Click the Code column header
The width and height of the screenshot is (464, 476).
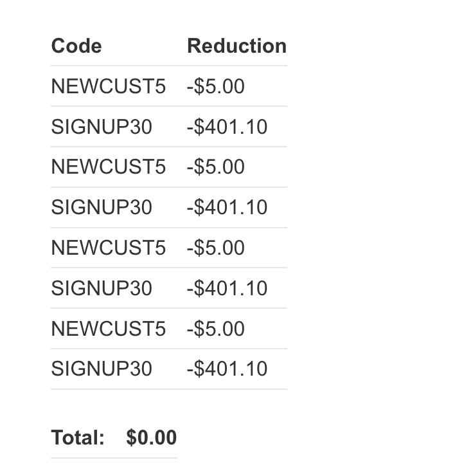[x=76, y=46]
